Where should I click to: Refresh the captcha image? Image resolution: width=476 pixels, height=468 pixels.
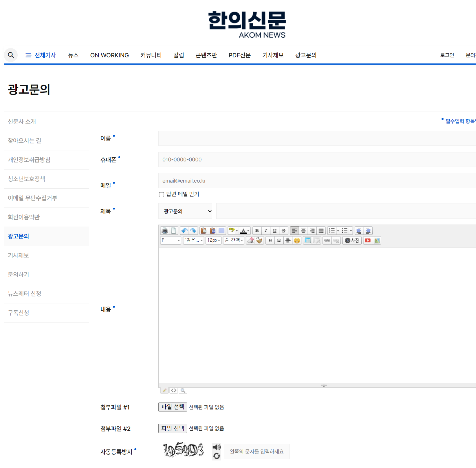click(x=217, y=456)
